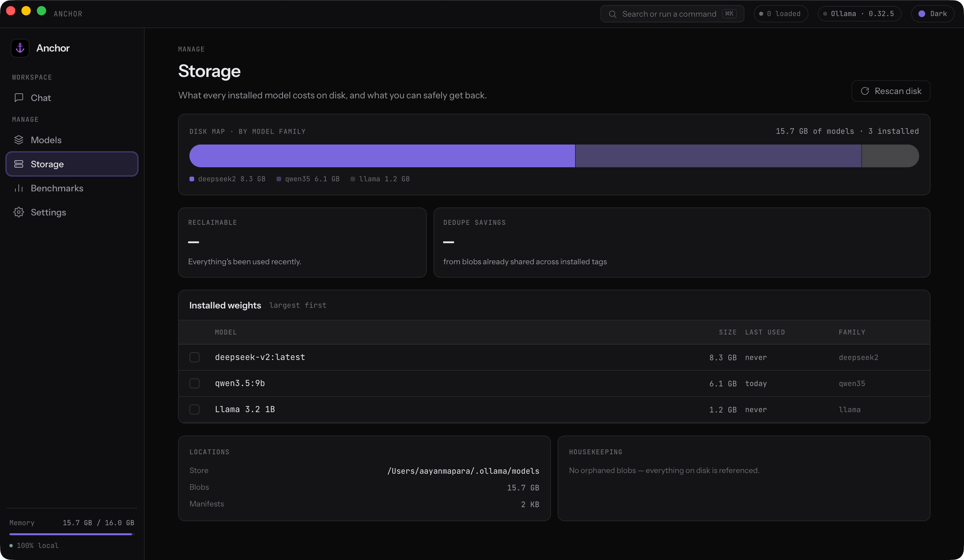Click the Rescan disk refresh icon

tap(865, 91)
